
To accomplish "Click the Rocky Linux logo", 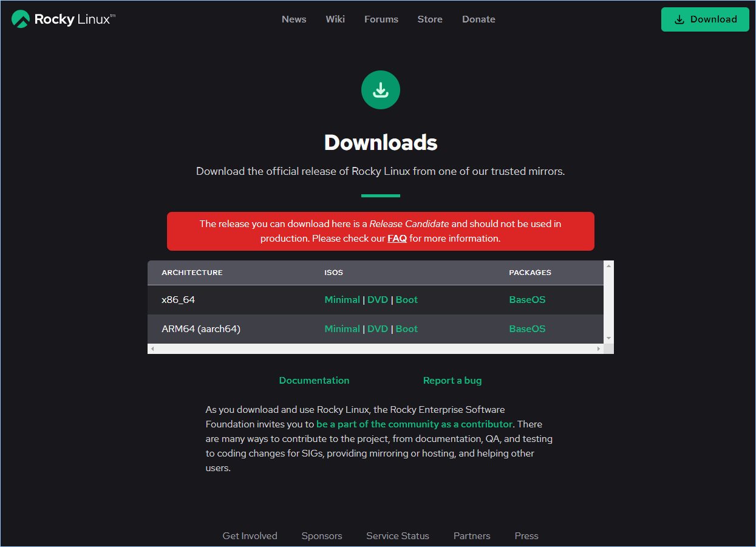I will coord(63,19).
